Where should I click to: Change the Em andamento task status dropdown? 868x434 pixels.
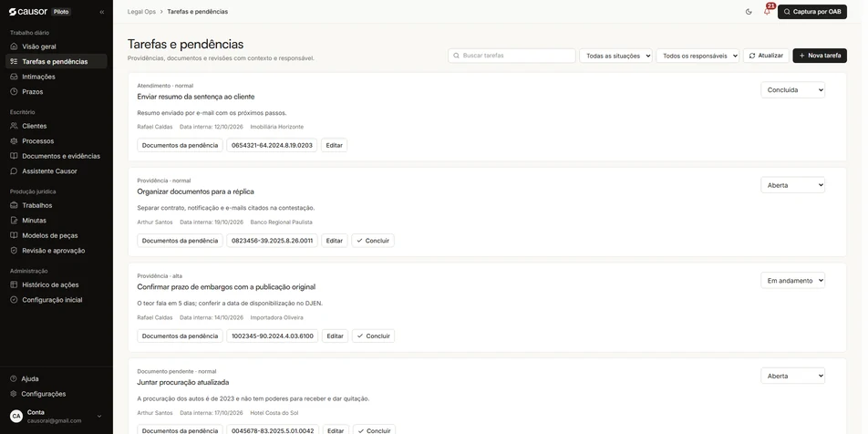pyautogui.click(x=792, y=281)
